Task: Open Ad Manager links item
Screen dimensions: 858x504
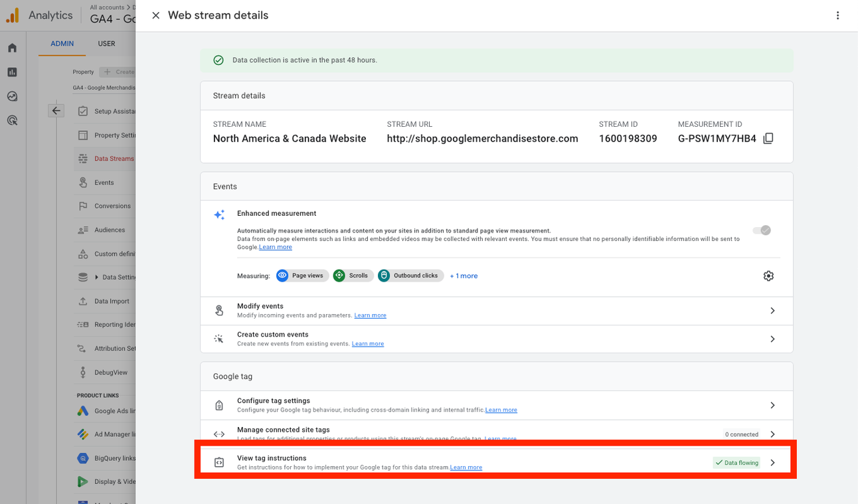Action: click(106, 434)
